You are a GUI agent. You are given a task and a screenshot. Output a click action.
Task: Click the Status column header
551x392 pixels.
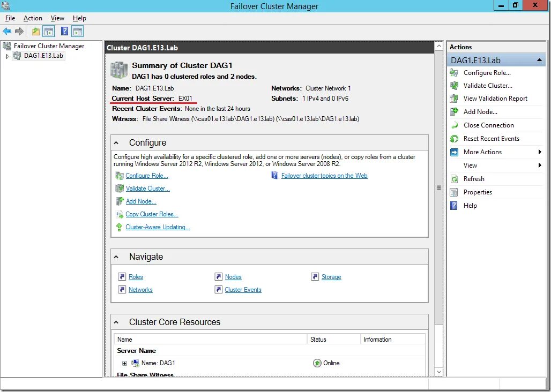(333, 340)
